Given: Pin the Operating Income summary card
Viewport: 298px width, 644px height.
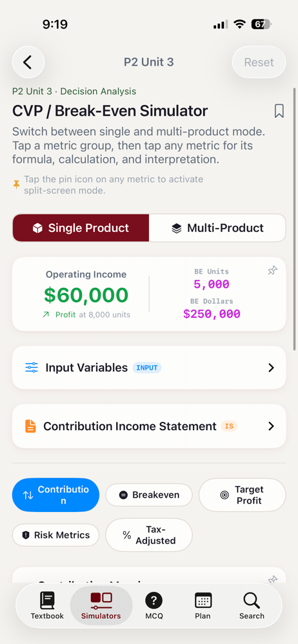Looking at the screenshot, I should (x=272, y=270).
